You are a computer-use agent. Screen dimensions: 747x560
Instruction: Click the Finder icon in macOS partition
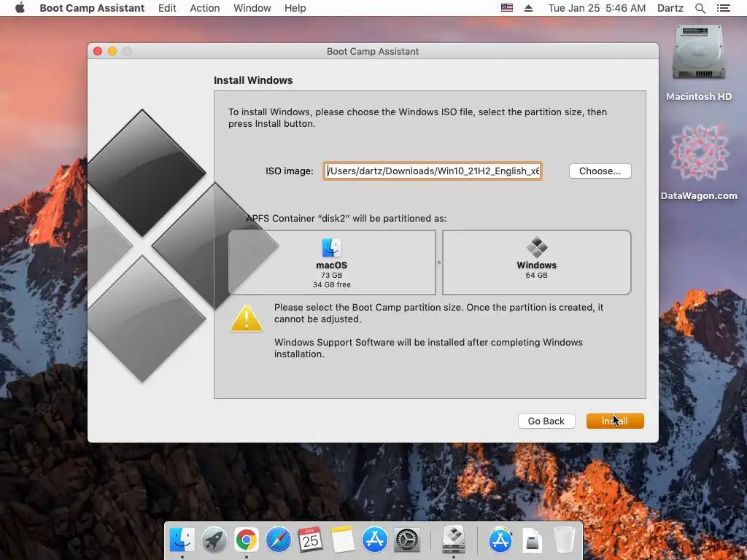click(332, 248)
